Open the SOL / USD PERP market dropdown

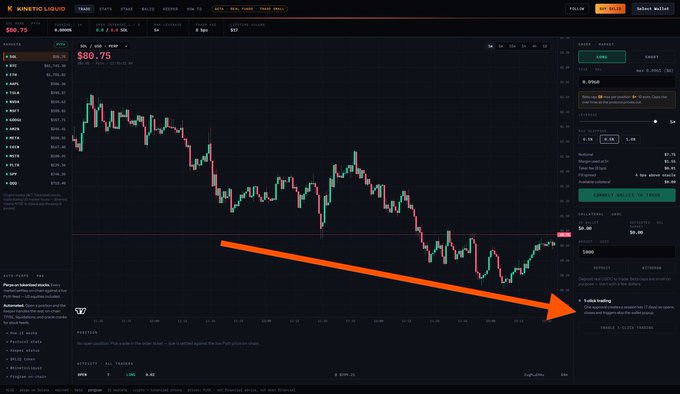[x=104, y=46]
